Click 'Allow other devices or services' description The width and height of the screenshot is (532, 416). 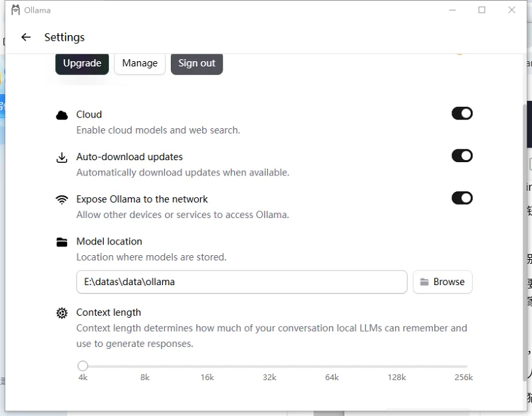[x=182, y=215]
